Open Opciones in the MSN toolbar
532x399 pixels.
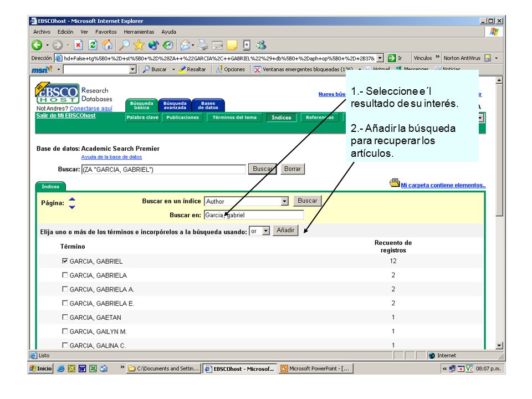(231, 69)
